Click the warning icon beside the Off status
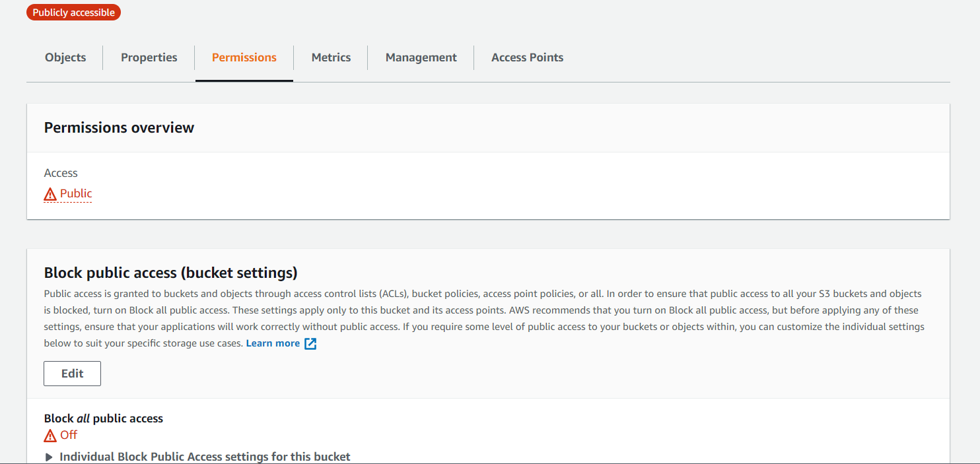The width and height of the screenshot is (980, 464). pos(49,435)
